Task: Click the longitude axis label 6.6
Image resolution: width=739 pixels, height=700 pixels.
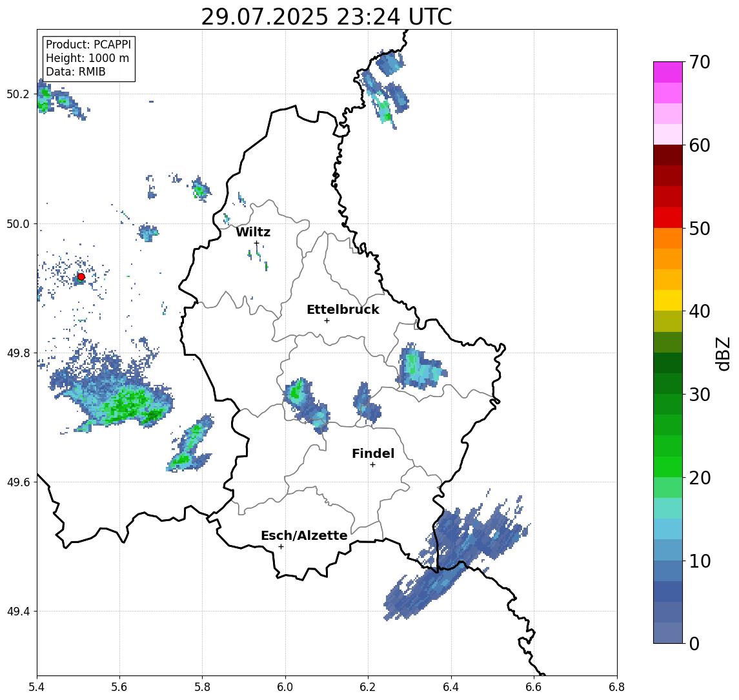Action: pos(534,687)
